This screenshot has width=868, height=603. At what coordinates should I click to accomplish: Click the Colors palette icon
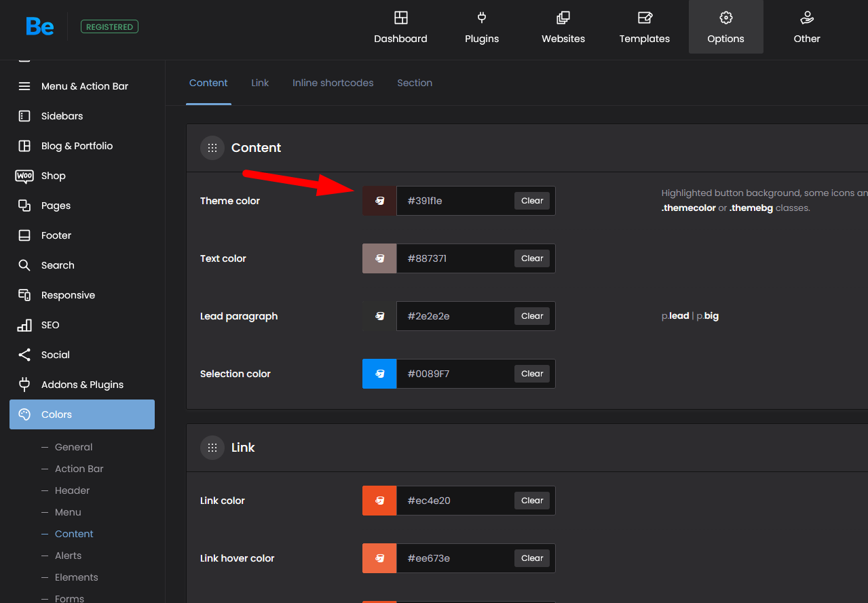pyautogui.click(x=24, y=414)
